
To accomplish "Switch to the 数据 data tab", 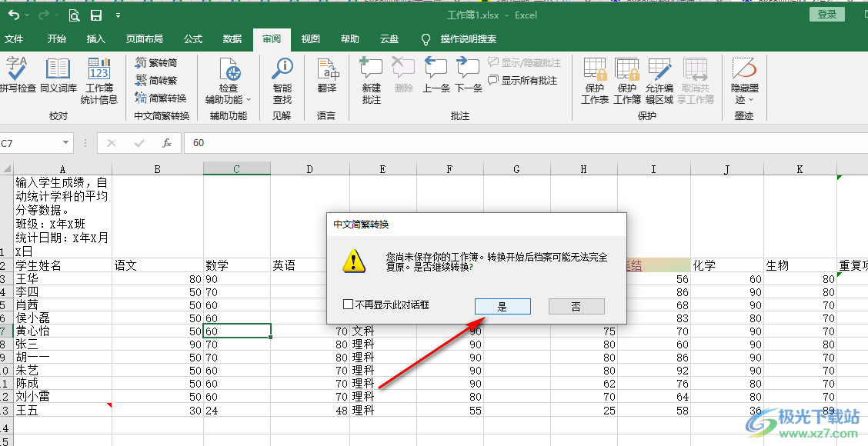I will 232,38.
